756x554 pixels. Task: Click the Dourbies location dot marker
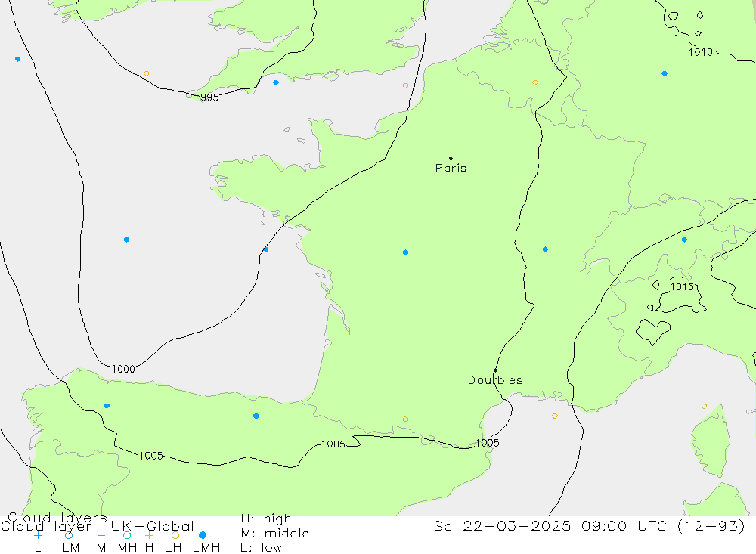click(495, 370)
